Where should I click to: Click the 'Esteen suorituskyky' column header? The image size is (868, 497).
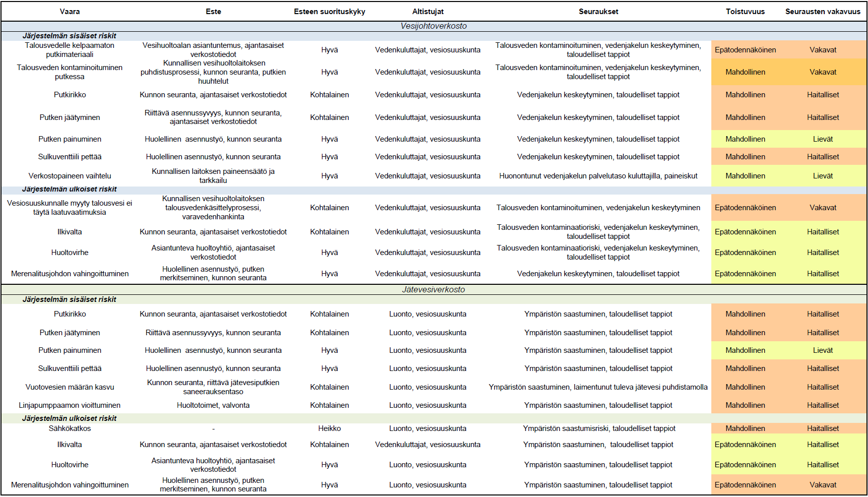tap(329, 12)
